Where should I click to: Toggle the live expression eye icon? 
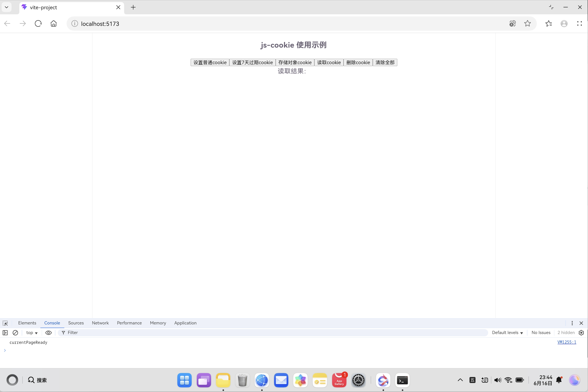(x=49, y=332)
